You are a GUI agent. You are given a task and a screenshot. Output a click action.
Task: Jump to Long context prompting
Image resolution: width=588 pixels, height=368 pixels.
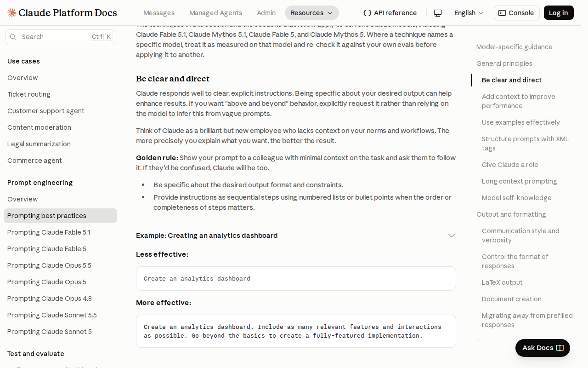(x=520, y=181)
